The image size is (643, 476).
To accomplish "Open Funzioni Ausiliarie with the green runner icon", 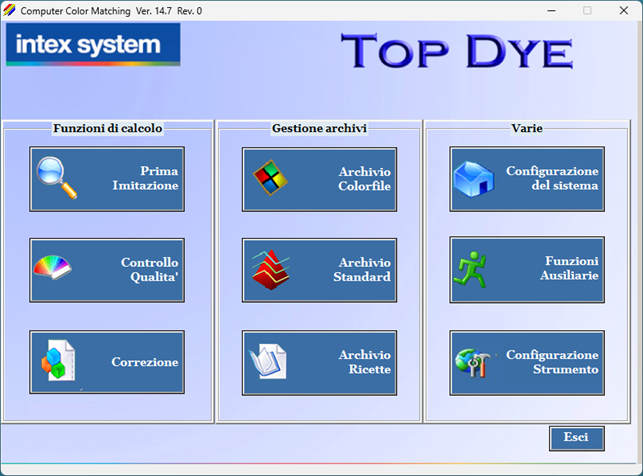I will pos(527,269).
